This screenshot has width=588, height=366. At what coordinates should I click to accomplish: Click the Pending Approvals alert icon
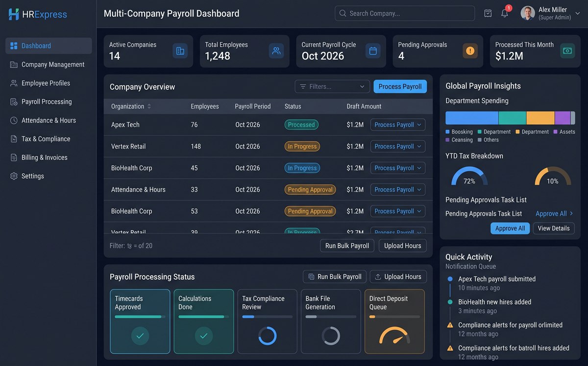470,51
